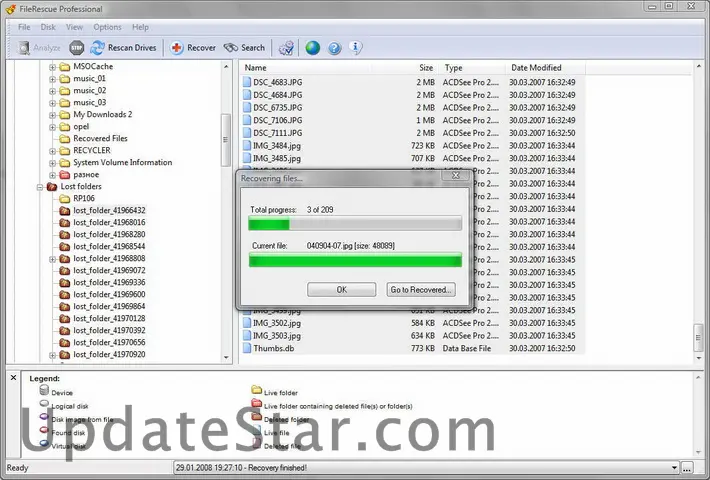Screen dimensions: 710x480
Task: Click OK in Recovering files dialog
Action: [x=341, y=290]
